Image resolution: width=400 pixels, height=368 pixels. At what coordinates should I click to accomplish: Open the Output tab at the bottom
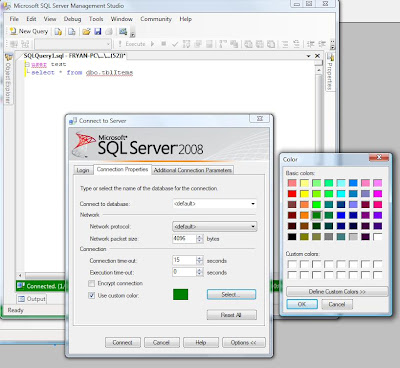(32, 299)
